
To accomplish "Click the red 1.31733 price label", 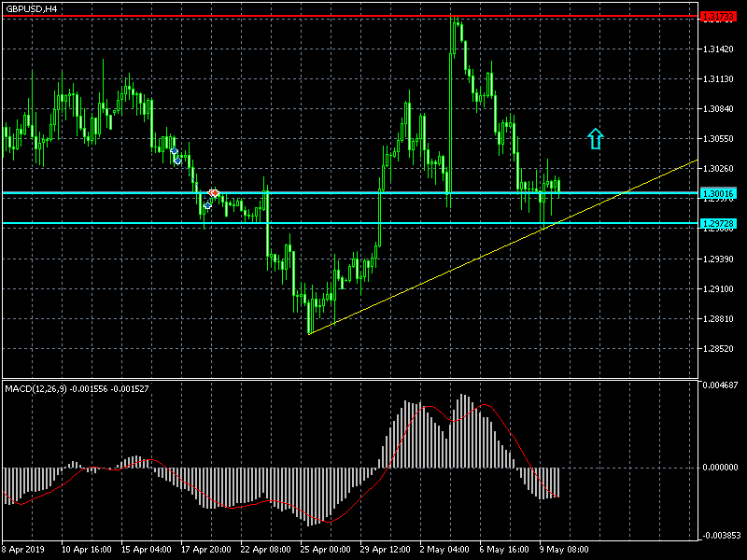I will tap(718, 17).
